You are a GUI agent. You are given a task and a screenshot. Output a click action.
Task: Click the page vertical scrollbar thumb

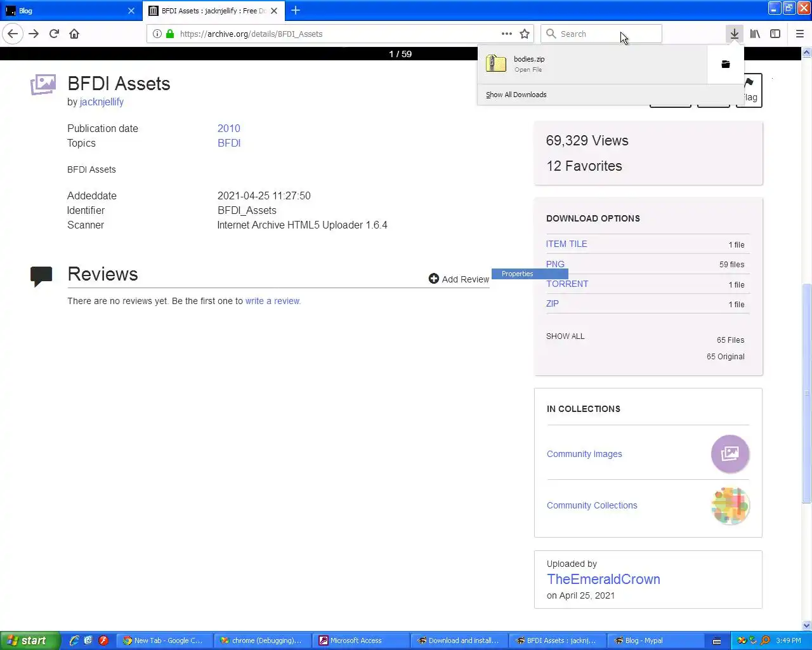[807, 394]
